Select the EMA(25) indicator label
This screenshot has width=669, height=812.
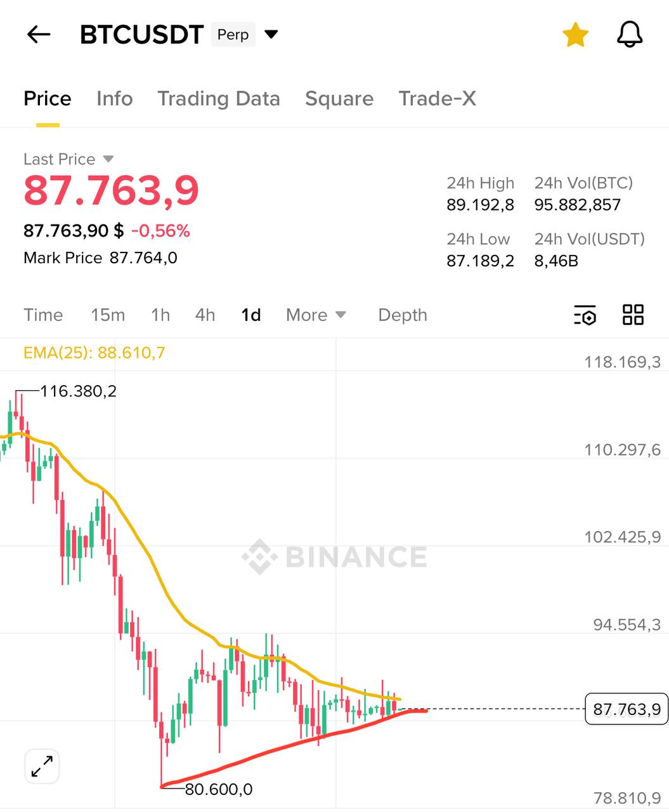click(93, 353)
